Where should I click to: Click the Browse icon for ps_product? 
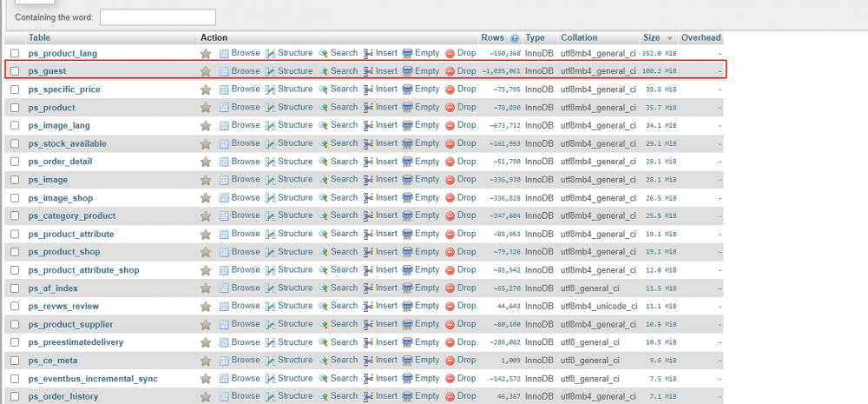[224, 108]
